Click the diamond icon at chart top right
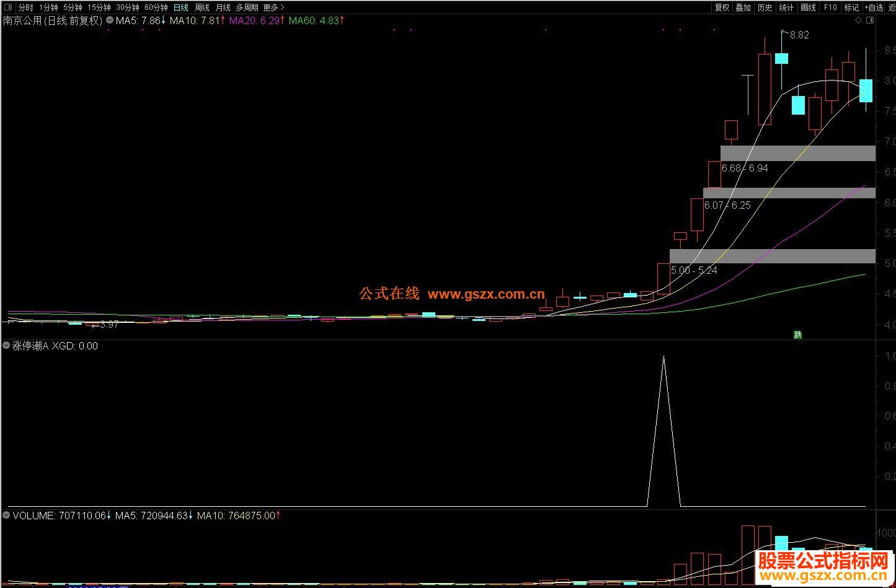This screenshot has width=896, height=588. 859,20
